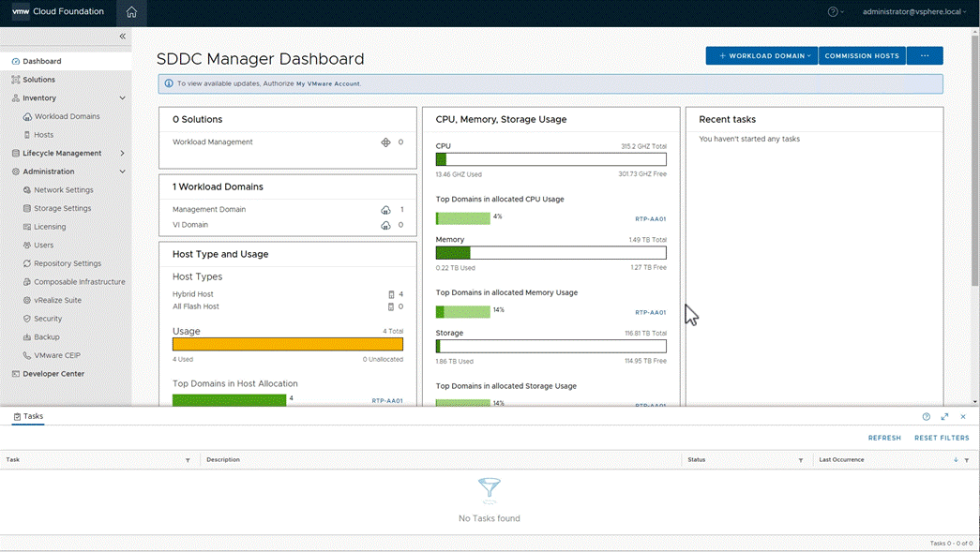Close the Tasks panel
The width and height of the screenshot is (980, 552).
tap(963, 417)
